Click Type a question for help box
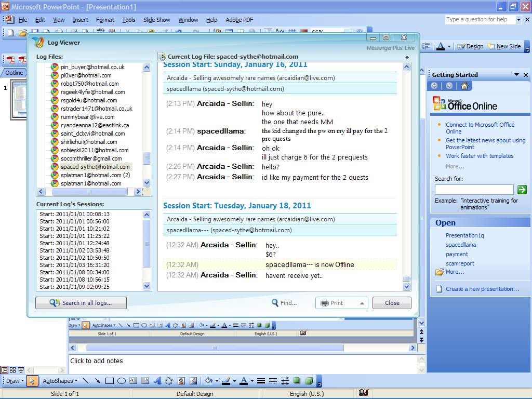532x399 pixels. (x=480, y=20)
